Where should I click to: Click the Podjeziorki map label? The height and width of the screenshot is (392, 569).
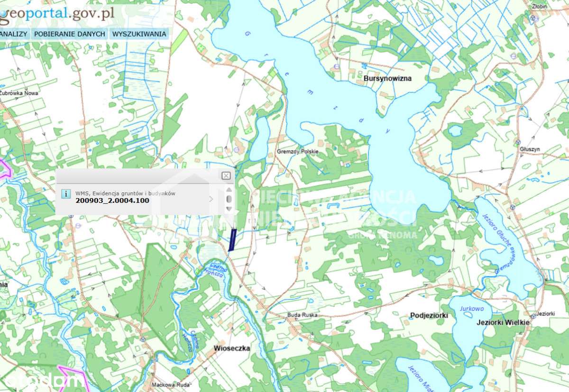point(429,315)
